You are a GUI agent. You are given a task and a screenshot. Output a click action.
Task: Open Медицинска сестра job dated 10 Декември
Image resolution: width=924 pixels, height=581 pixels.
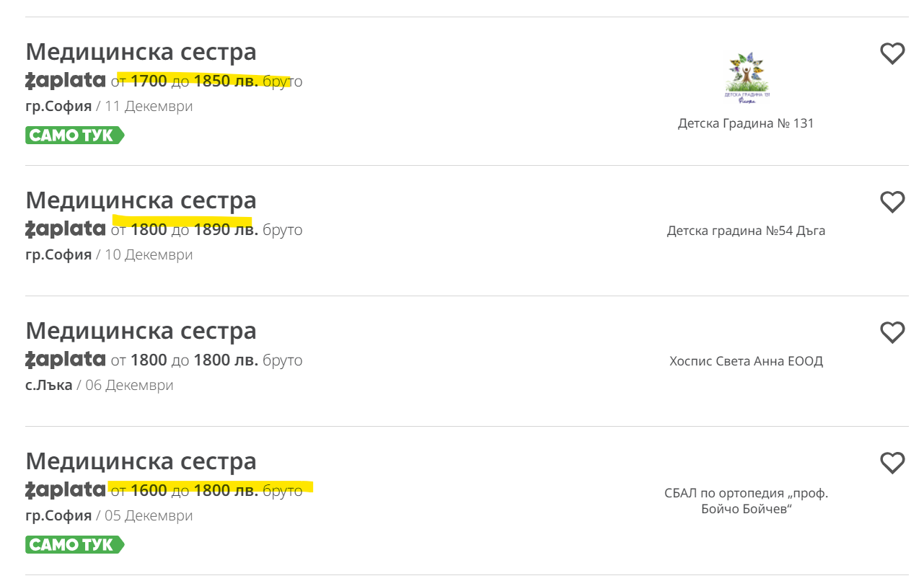[141, 200]
